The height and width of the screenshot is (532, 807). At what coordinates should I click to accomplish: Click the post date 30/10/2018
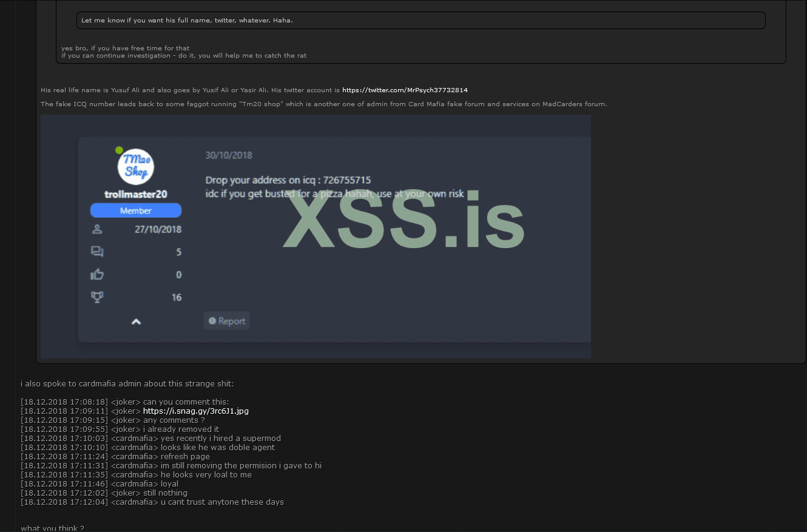229,155
